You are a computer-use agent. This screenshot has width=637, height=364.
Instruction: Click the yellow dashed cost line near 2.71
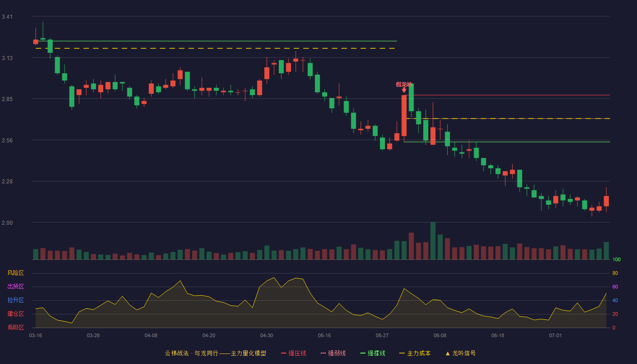[x=508, y=118]
